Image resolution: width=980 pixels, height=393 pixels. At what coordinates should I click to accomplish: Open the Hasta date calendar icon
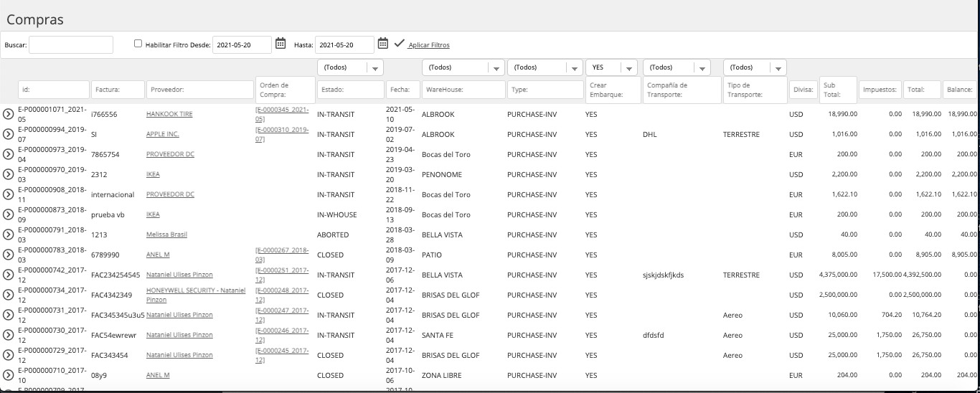383,43
